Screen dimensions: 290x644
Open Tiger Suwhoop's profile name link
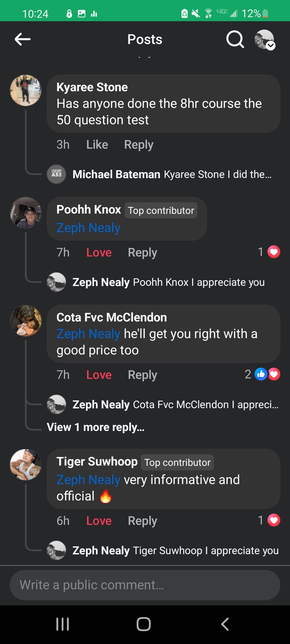coord(97,462)
